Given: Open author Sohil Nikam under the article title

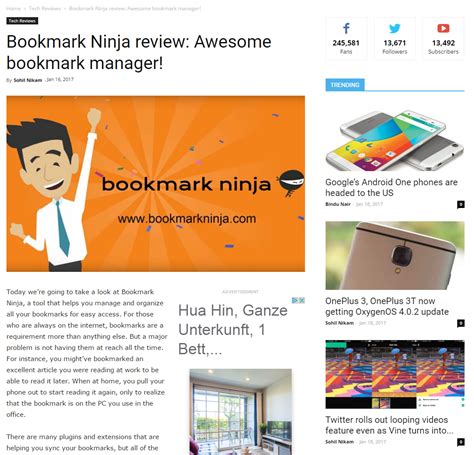Looking at the screenshot, I should (28, 80).
